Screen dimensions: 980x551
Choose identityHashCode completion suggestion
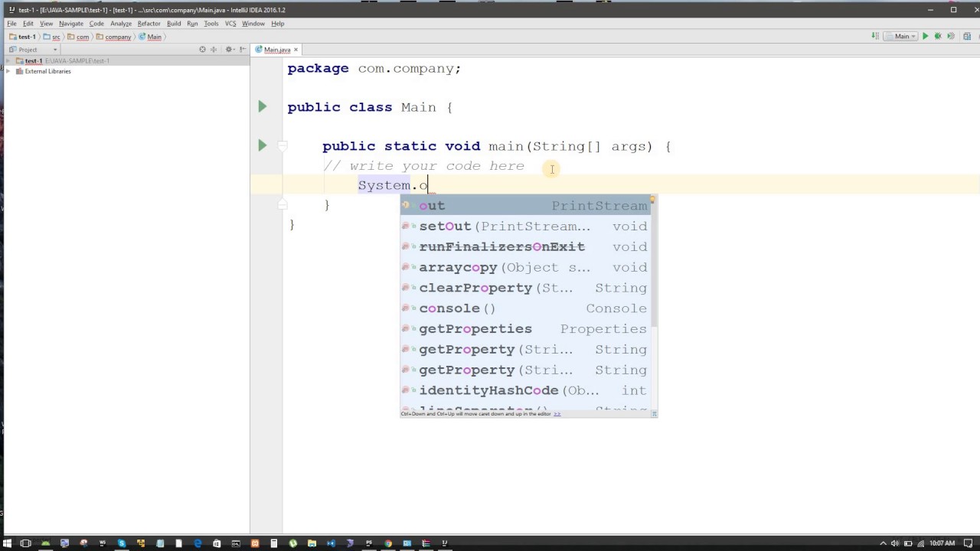coord(525,390)
